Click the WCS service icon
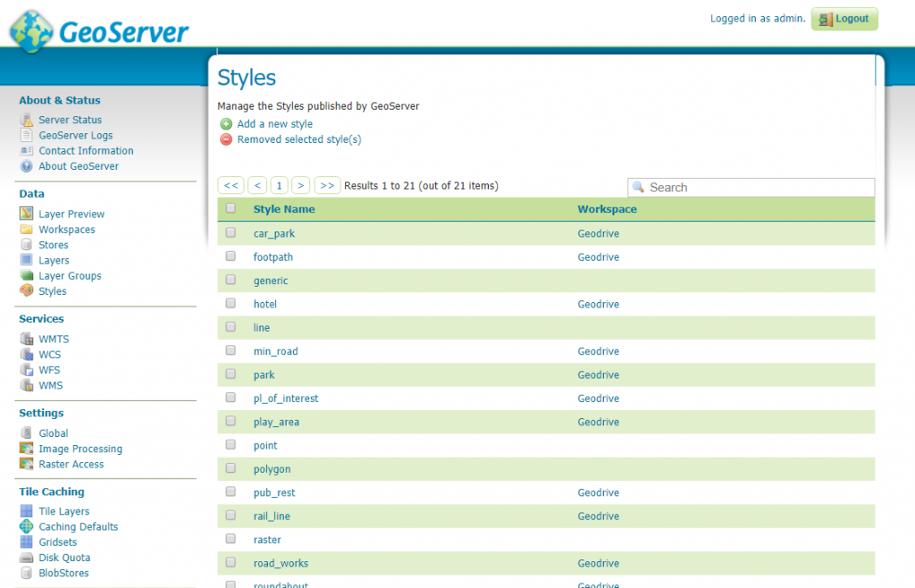This screenshot has width=915, height=588. pyautogui.click(x=26, y=354)
